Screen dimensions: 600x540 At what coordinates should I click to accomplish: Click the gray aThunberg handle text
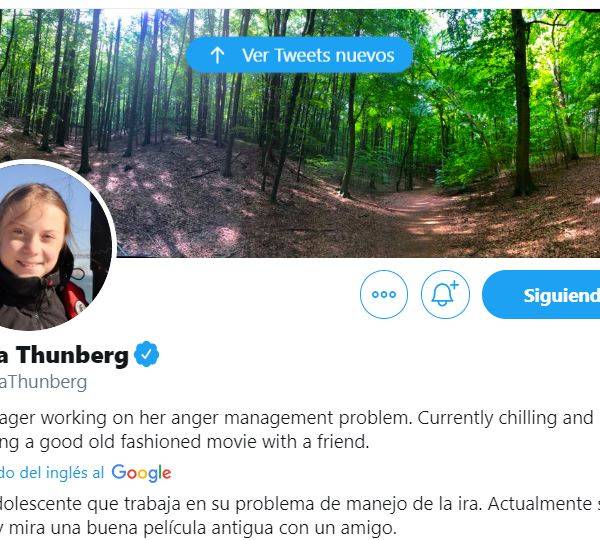[x=43, y=382]
